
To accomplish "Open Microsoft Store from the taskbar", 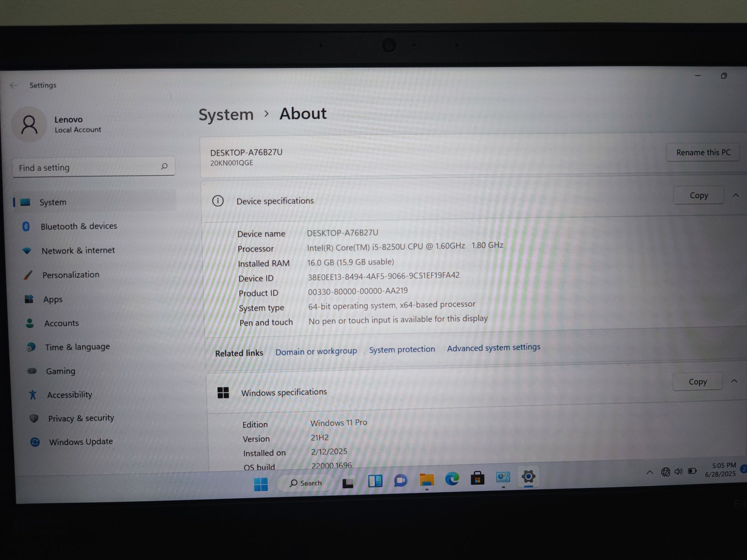I will (477, 478).
